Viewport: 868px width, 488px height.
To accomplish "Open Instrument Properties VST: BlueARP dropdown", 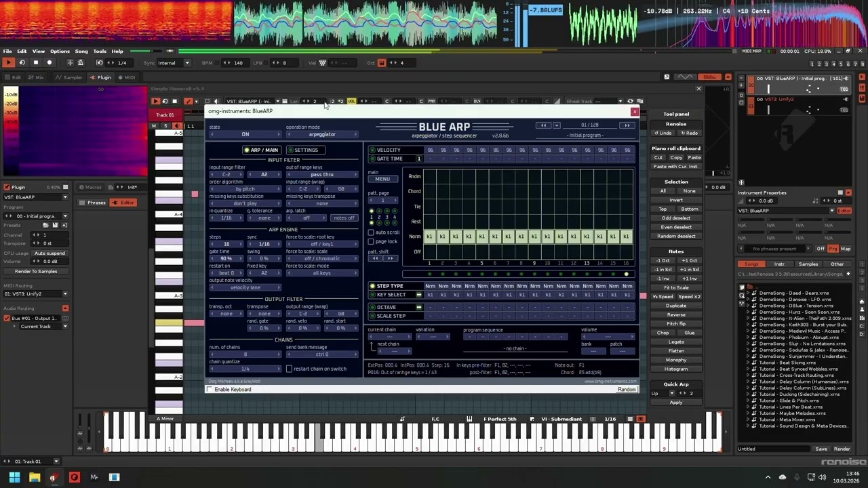I will tap(787, 211).
